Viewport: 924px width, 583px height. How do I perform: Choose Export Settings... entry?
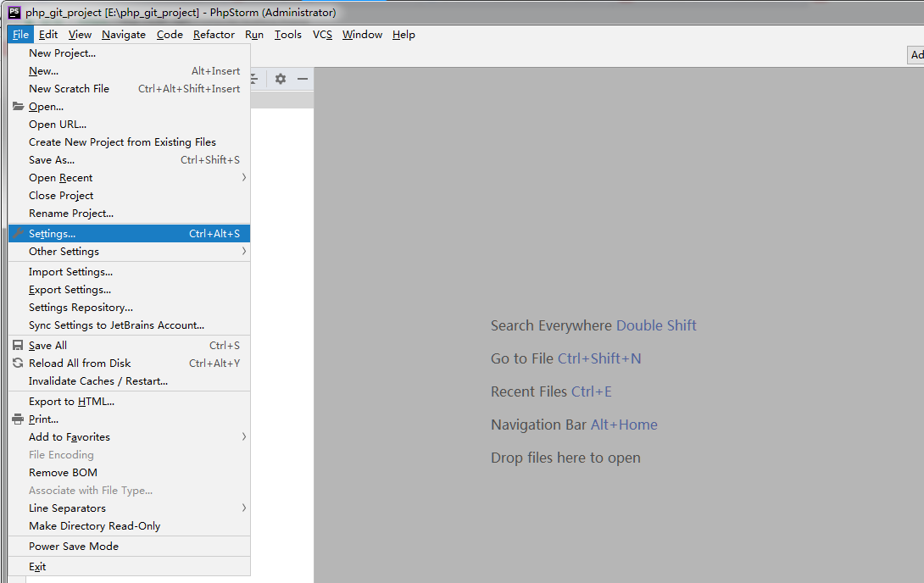pyautogui.click(x=129, y=290)
